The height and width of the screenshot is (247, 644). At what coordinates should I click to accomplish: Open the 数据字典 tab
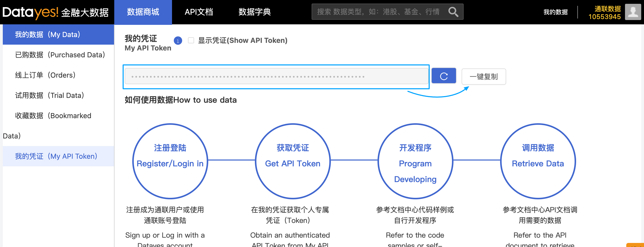pos(254,12)
